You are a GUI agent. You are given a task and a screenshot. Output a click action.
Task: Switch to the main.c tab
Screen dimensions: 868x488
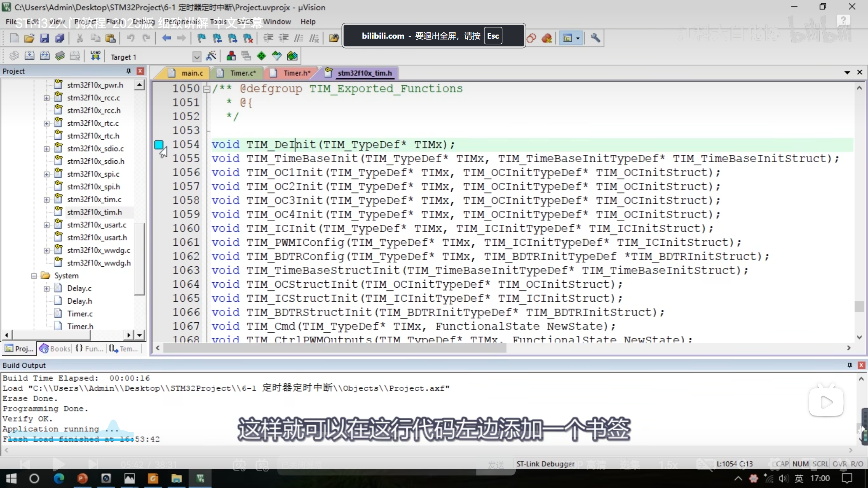192,73
